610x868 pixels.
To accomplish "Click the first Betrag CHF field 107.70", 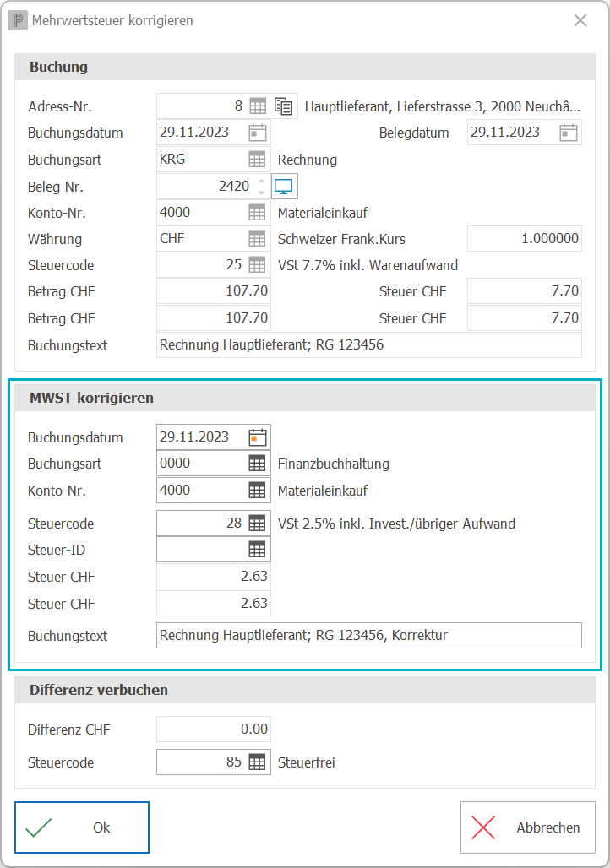I will point(214,291).
